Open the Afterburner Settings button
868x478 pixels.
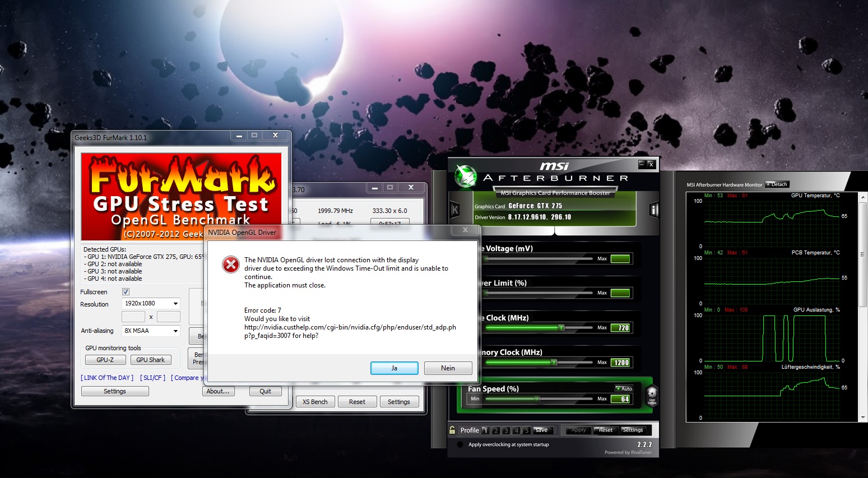coord(633,430)
